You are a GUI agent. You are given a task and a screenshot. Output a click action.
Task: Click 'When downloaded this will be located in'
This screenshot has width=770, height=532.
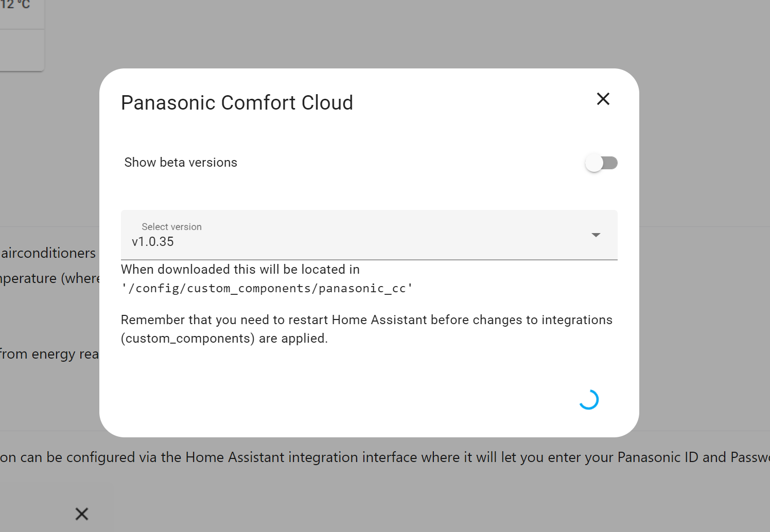(x=240, y=270)
